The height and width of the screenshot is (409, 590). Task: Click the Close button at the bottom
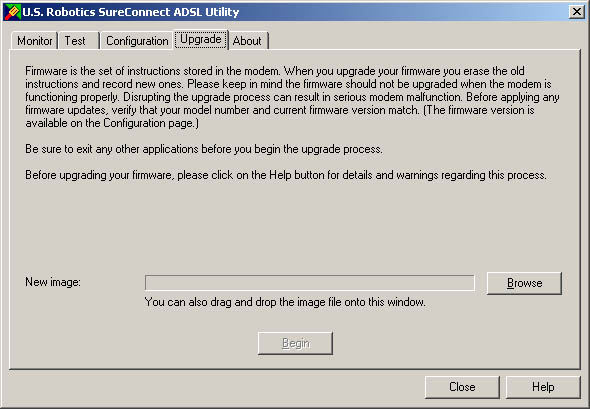[462, 387]
